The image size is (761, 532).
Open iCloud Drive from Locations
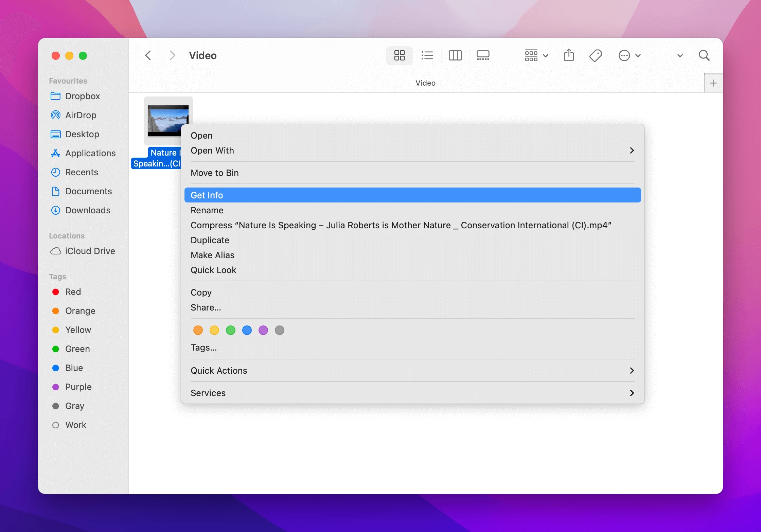pos(90,251)
